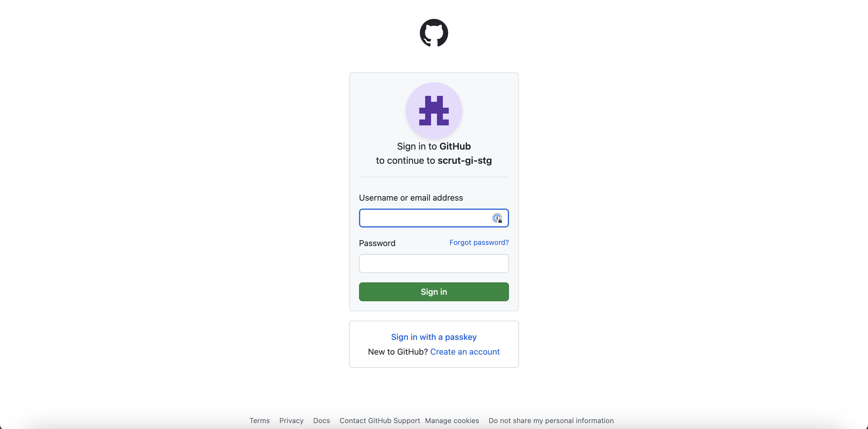The image size is (868, 429).
Task: Click the Password field label
Action: coord(377,243)
